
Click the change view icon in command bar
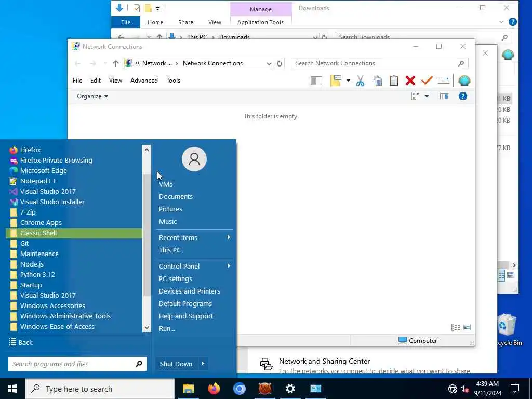(415, 96)
